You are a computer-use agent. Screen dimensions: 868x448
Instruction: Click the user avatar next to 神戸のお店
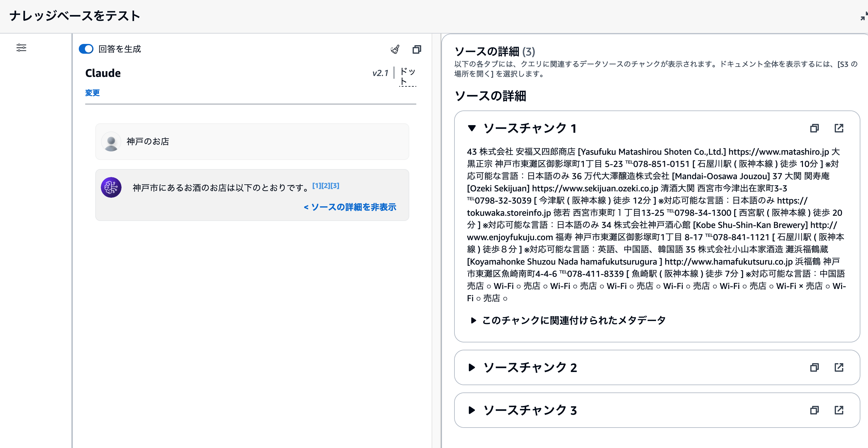111,142
